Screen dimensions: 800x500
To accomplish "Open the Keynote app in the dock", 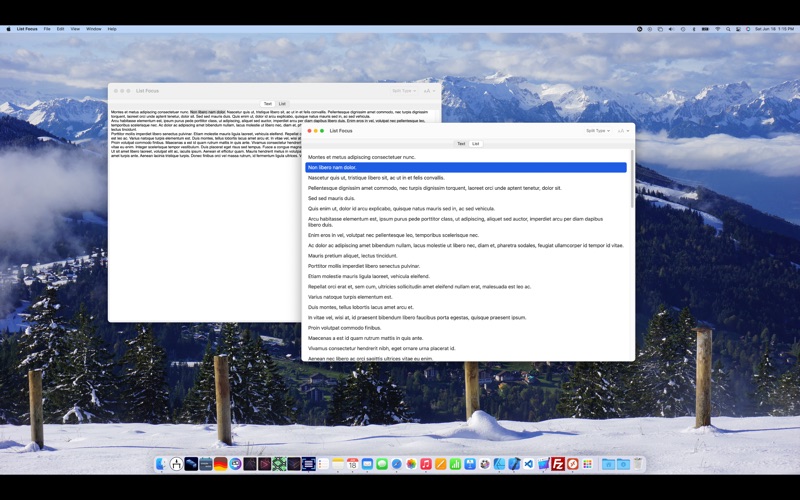I will point(469,464).
